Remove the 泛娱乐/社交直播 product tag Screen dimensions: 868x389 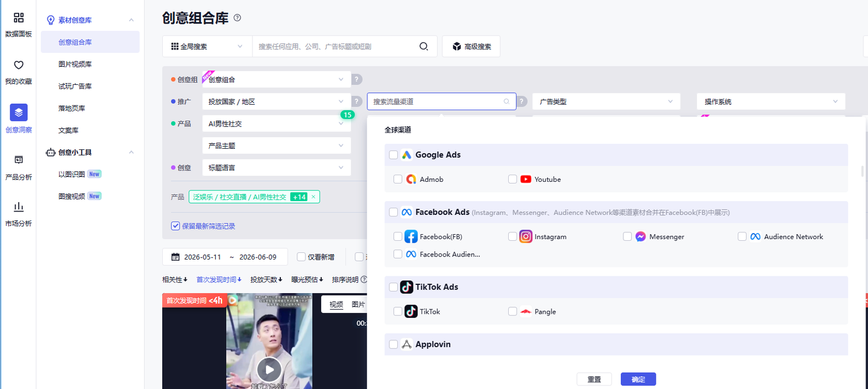313,197
